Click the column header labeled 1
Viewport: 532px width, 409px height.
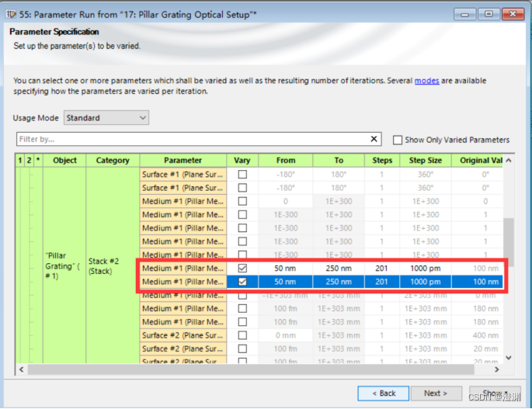pos(20,161)
